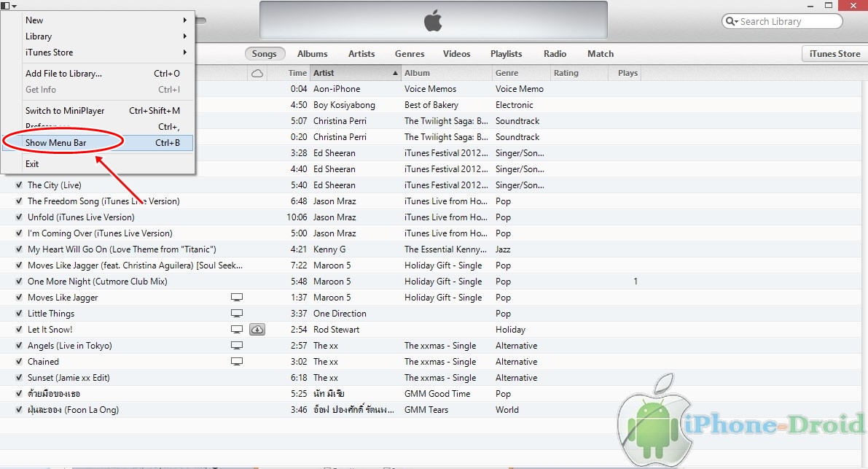Click artist One Direction

(340, 314)
